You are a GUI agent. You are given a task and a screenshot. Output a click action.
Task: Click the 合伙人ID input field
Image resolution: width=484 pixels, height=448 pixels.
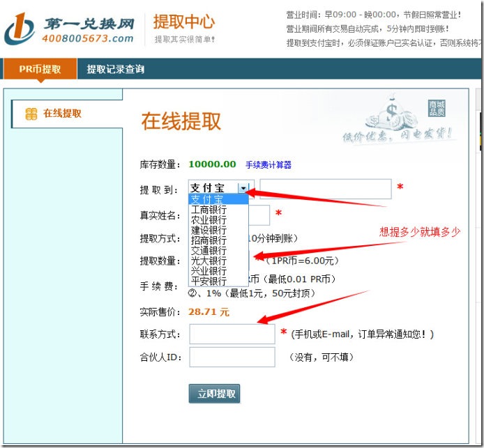232,357
